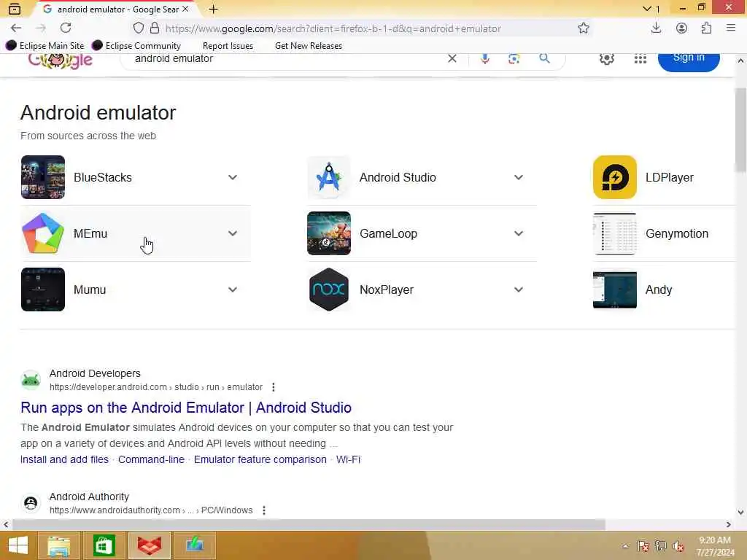
Task: Bookmark this page with star icon
Action: [x=584, y=28]
